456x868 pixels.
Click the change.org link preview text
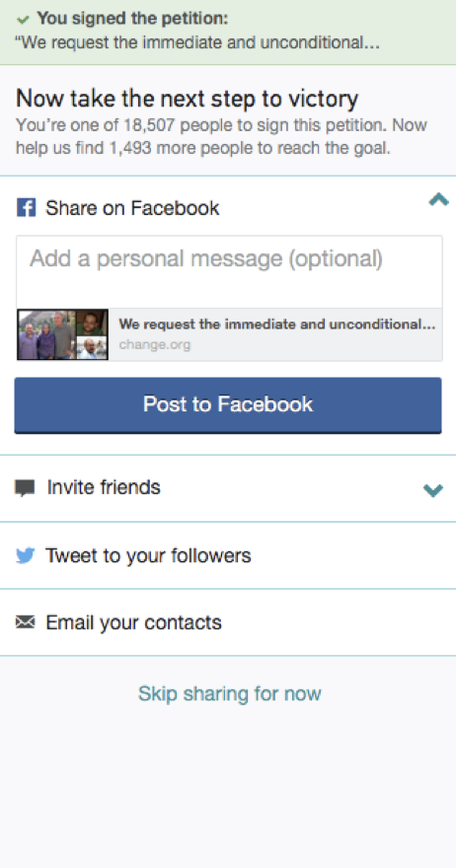pyautogui.click(x=155, y=345)
